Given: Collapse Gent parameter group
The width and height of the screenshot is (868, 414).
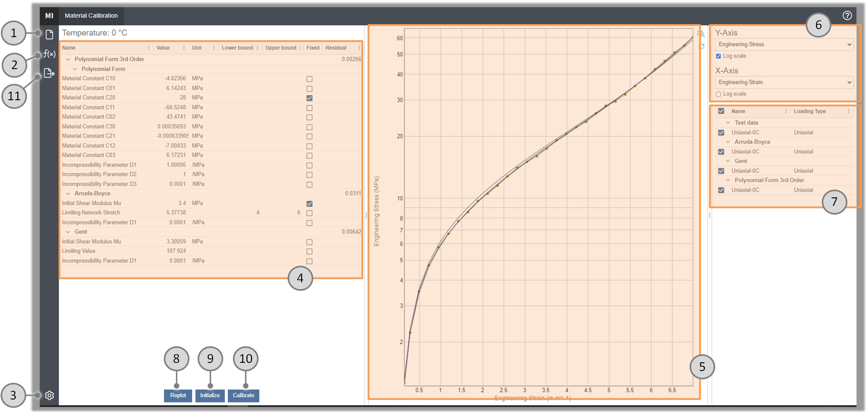Looking at the screenshot, I should pos(68,232).
